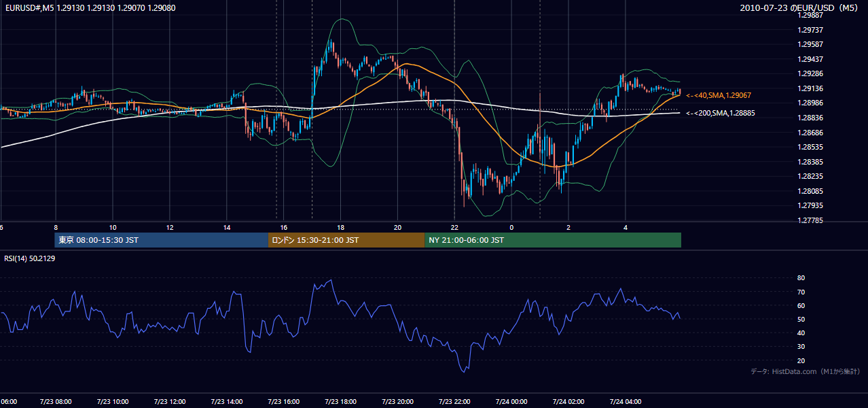Click RSI scale value 40

tap(801, 333)
